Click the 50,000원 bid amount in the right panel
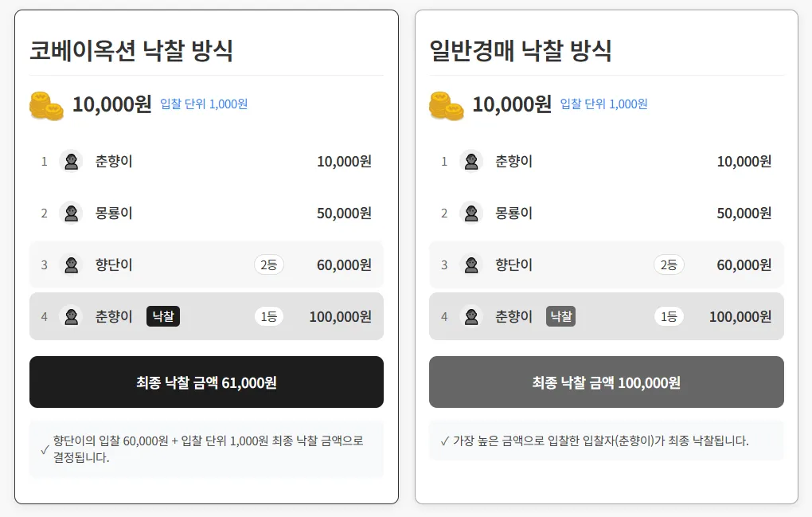The height and width of the screenshot is (517, 812). tap(744, 213)
